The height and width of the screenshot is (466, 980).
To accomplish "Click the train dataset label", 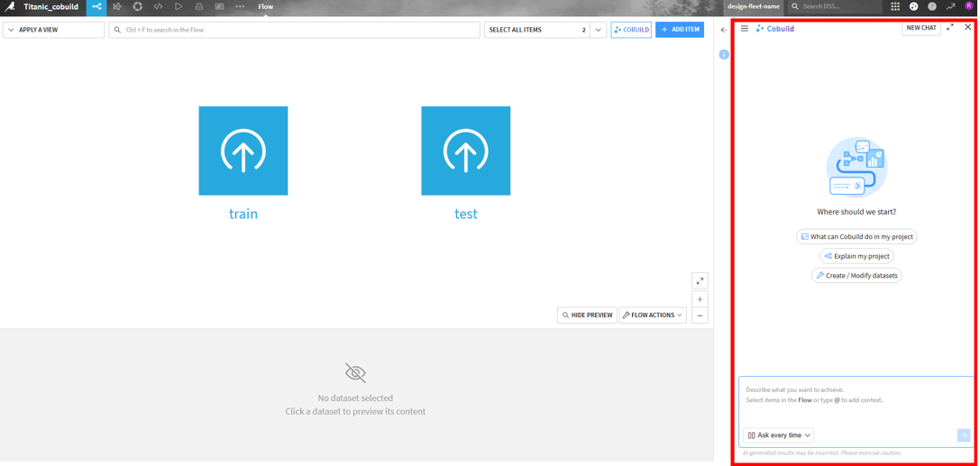I will click(x=243, y=214).
